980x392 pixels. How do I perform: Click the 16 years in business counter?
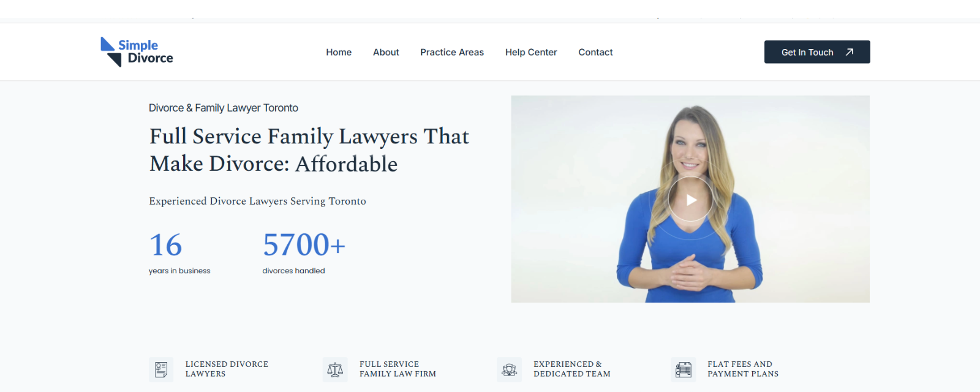[x=179, y=252]
